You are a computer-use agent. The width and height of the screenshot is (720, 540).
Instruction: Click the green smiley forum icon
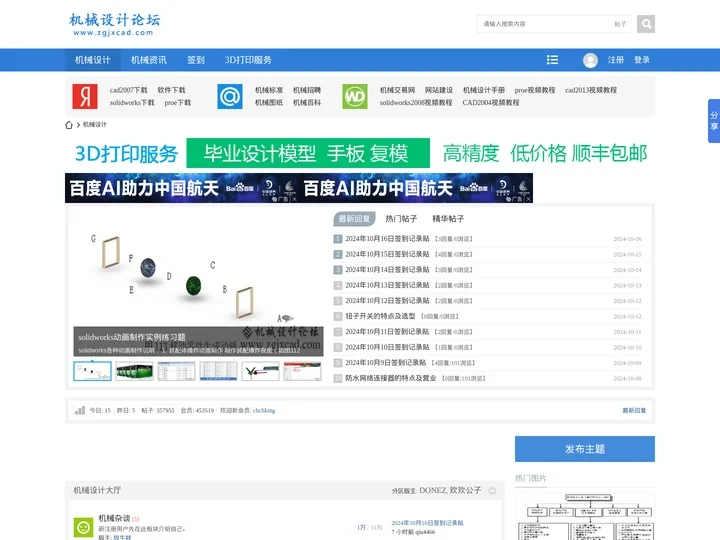click(x=84, y=527)
